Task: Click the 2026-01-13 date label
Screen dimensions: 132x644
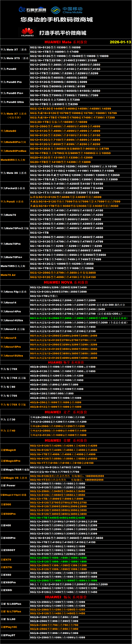Action: 120,42
